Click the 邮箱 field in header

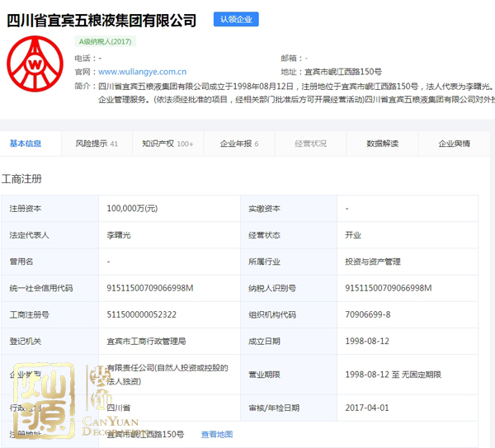pyautogui.click(x=295, y=58)
